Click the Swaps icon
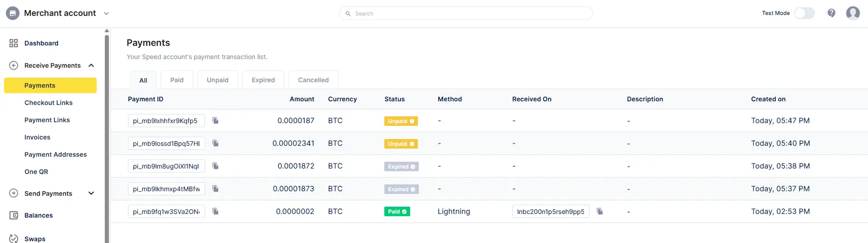This screenshot has height=243, width=868. 14,238
